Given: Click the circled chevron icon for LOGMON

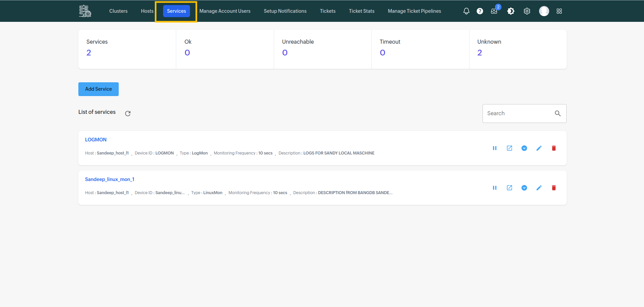Looking at the screenshot, I should click(524, 148).
